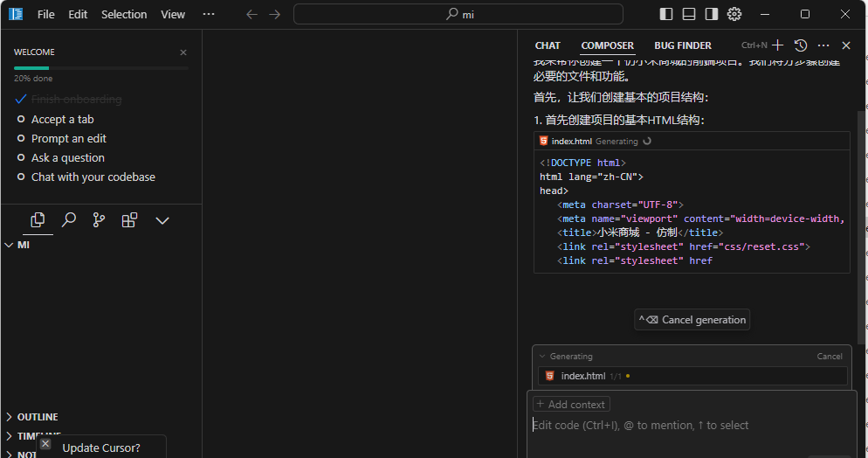This screenshot has height=458, width=868.
Task: Open the Explorer files icon
Action: [38, 220]
